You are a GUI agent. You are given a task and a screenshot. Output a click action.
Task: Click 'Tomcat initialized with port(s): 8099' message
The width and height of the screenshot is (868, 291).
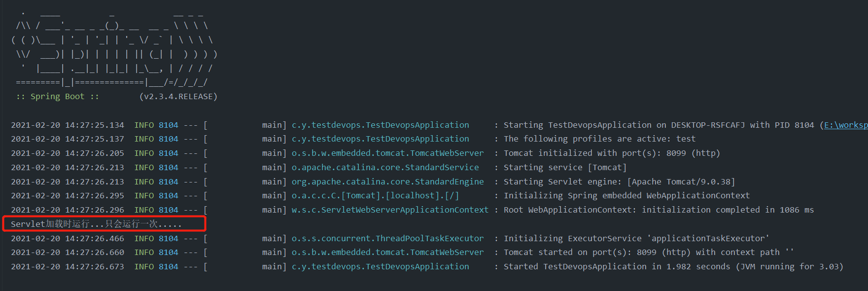point(612,153)
